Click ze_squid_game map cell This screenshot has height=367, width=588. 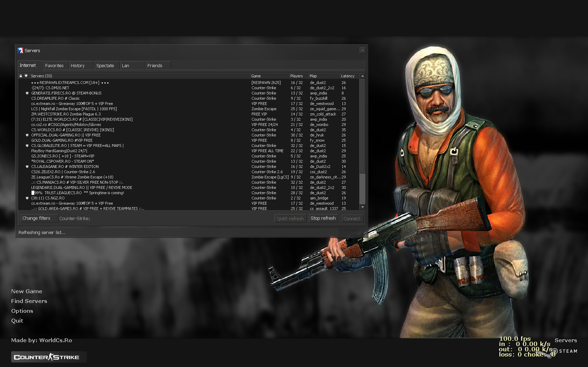[x=325, y=109]
